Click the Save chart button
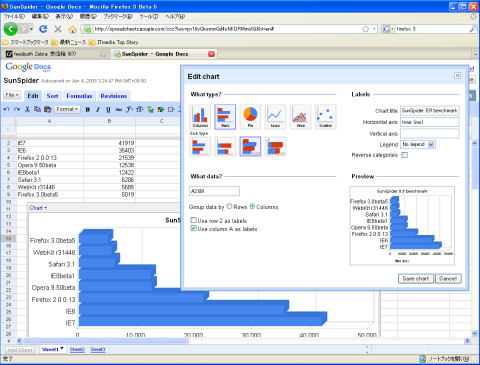Image resolution: width=480 pixels, height=365 pixels. 416,279
